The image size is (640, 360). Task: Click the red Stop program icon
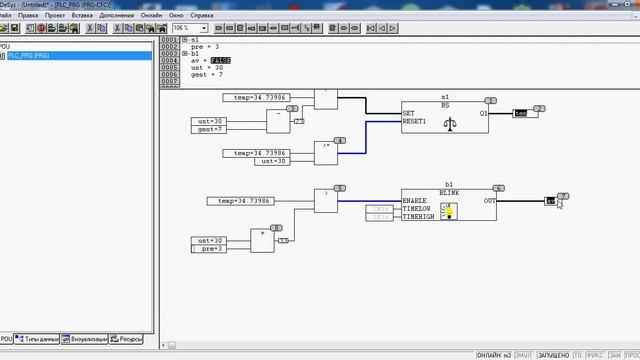click(41, 28)
